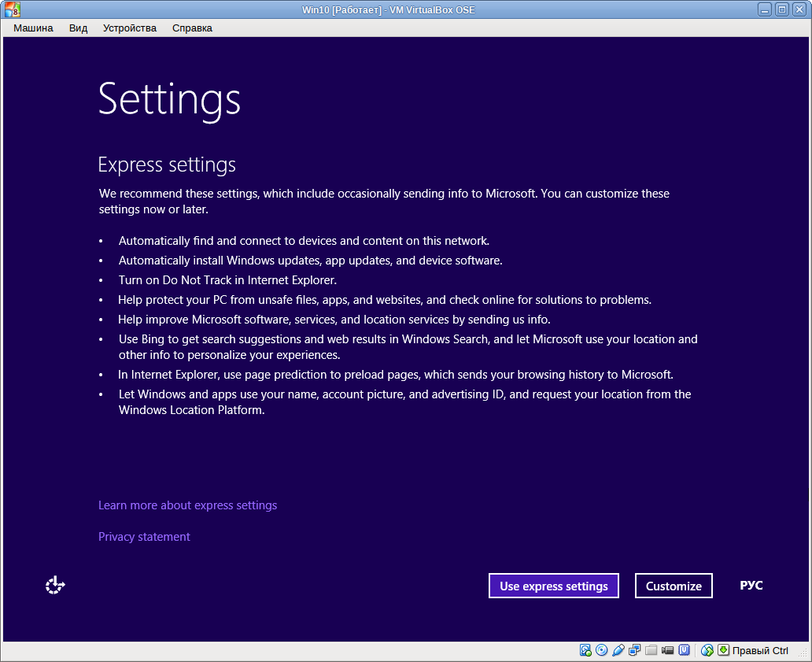Click the Правый Ctrl host key label
This screenshot has width=812, height=662.
[x=760, y=651]
